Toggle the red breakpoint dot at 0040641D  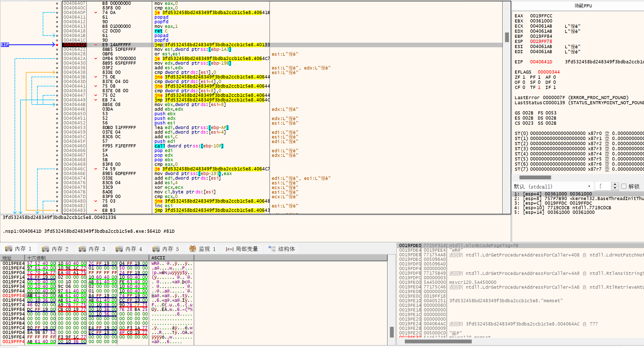(57, 45)
